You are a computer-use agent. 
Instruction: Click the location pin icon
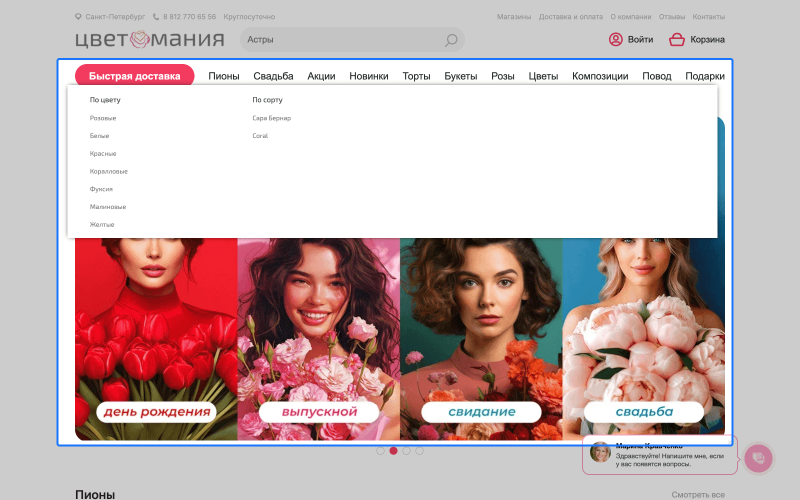click(79, 17)
